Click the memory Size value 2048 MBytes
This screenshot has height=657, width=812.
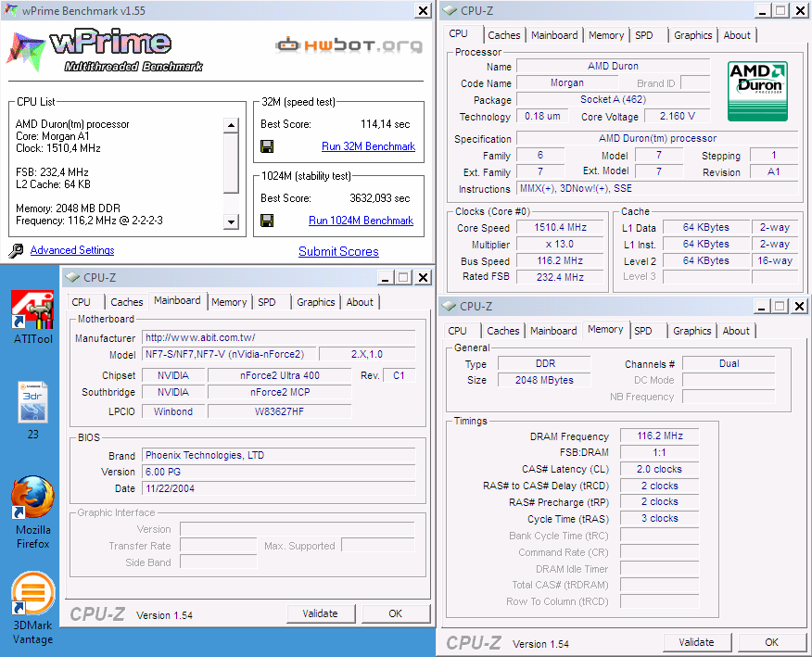tap(544, 380)
